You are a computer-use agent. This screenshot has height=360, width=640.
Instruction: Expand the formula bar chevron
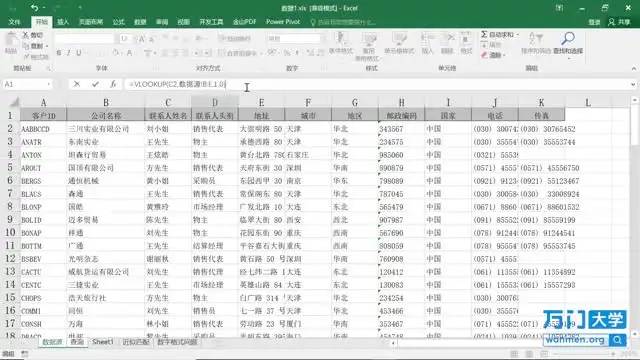633,84
